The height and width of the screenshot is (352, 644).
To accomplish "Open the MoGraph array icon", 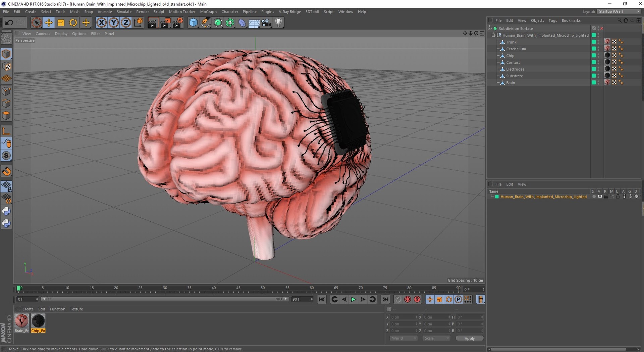I will 230,23.
